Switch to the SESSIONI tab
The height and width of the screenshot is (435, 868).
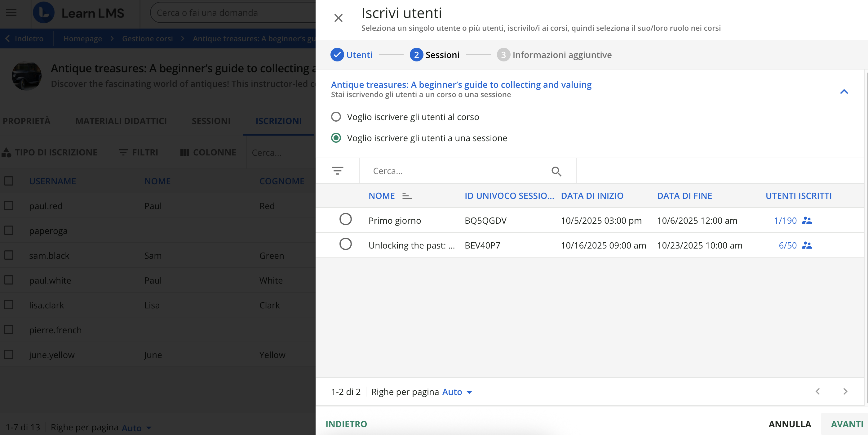211,121
